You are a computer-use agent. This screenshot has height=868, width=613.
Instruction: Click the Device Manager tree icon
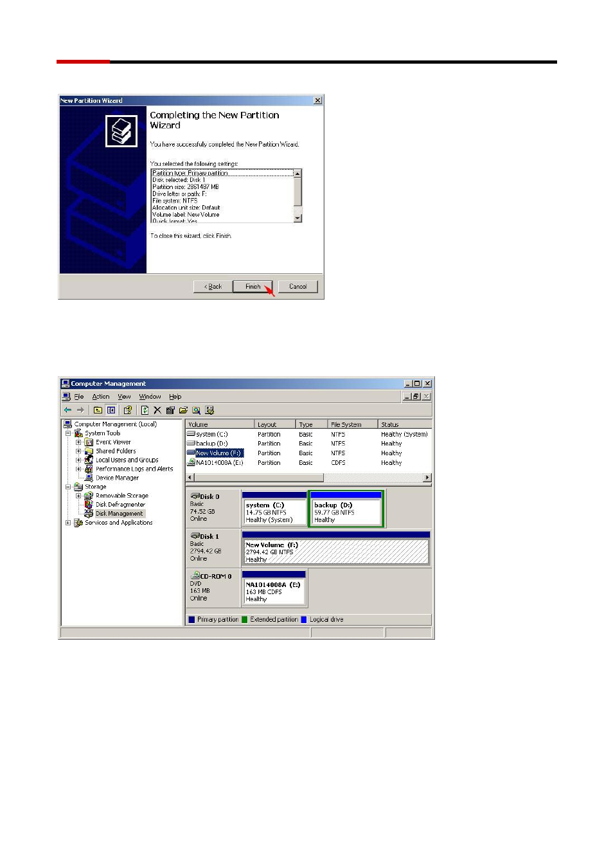click(89, 478)
